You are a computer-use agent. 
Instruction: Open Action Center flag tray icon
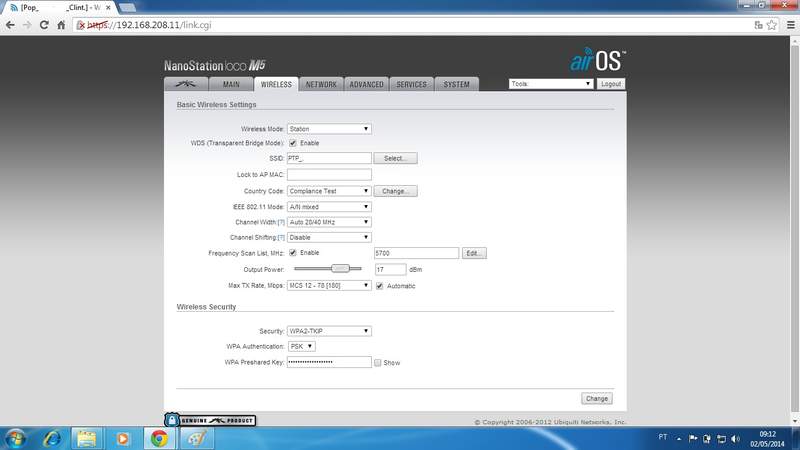(693, 438)
